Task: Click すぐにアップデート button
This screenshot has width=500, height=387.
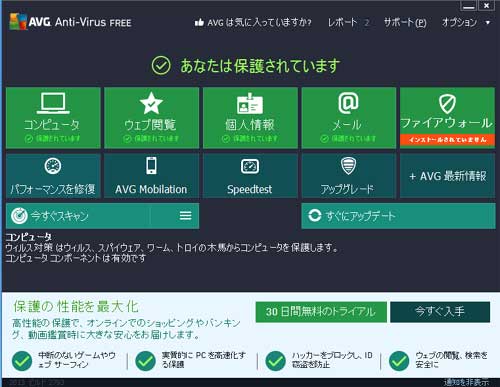Action: tap(398, 216)
